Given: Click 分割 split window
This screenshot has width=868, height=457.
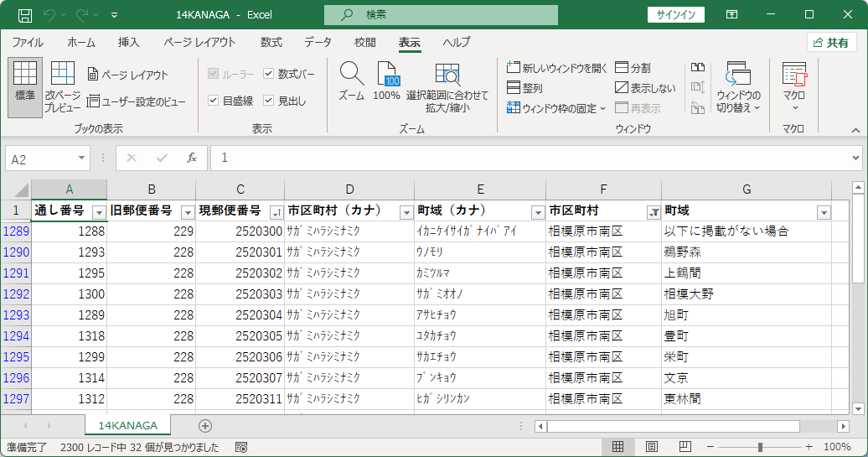Looking at the screenshot, I should (633, 68).
